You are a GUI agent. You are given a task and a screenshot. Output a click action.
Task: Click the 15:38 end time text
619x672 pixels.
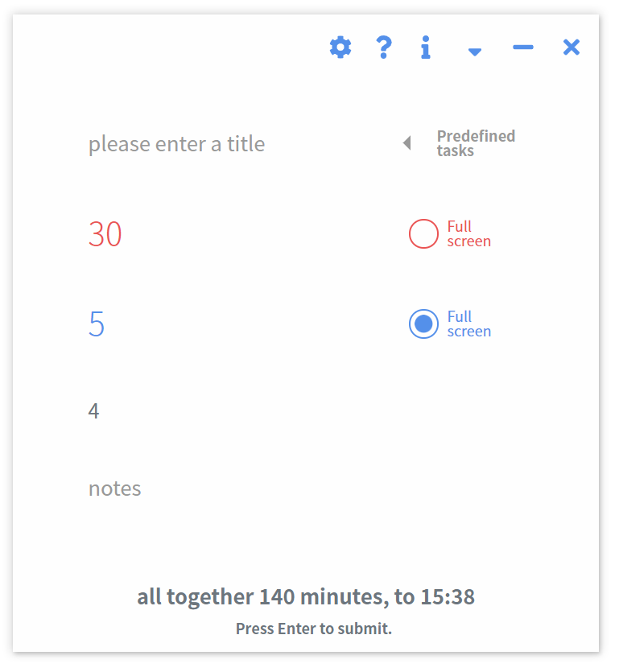pos(446,597)
